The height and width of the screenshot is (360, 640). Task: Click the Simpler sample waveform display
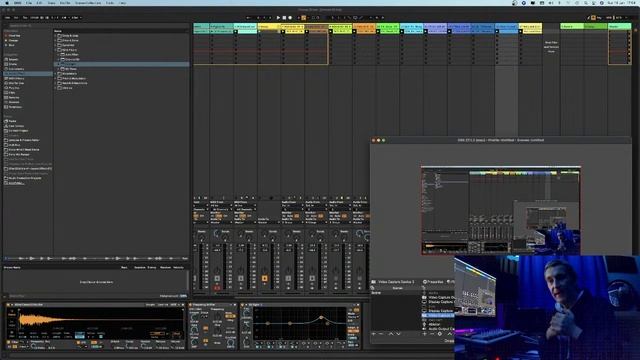(x=100, y=319)
